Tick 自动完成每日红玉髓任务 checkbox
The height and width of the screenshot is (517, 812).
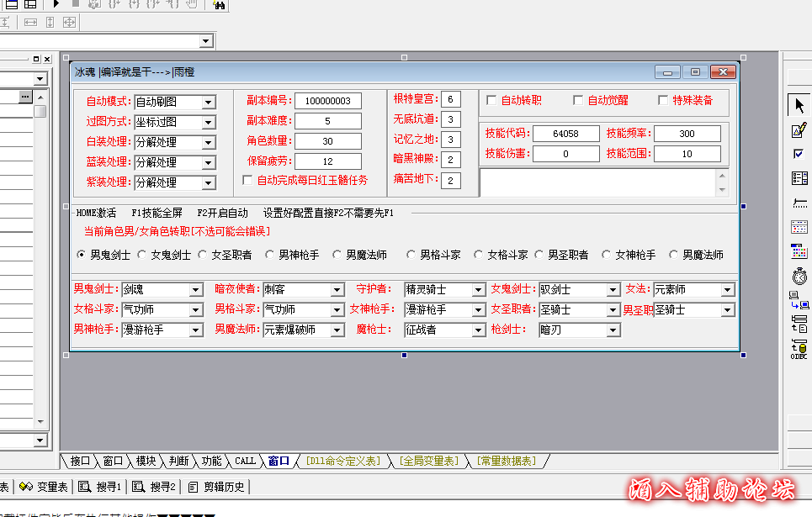point(247,180)
